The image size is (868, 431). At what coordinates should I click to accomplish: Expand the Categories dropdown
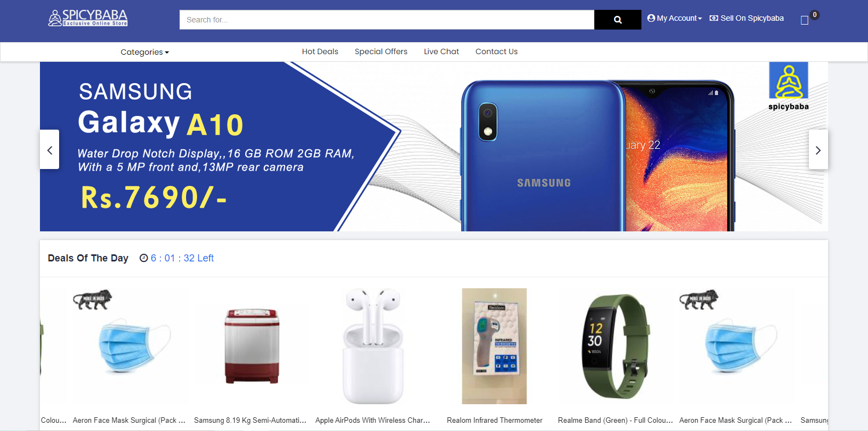[x=144, y=52]
